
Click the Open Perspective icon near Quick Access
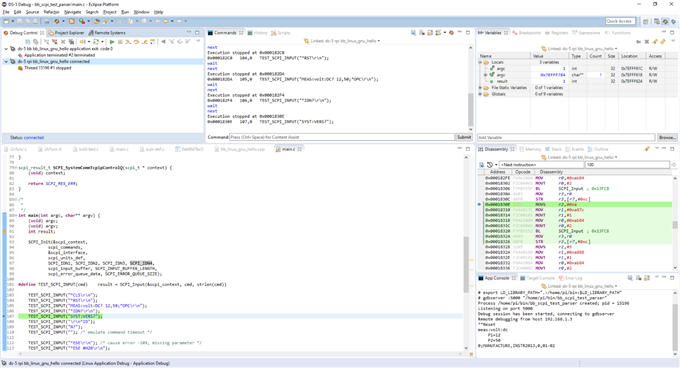(x=646, y=21)
